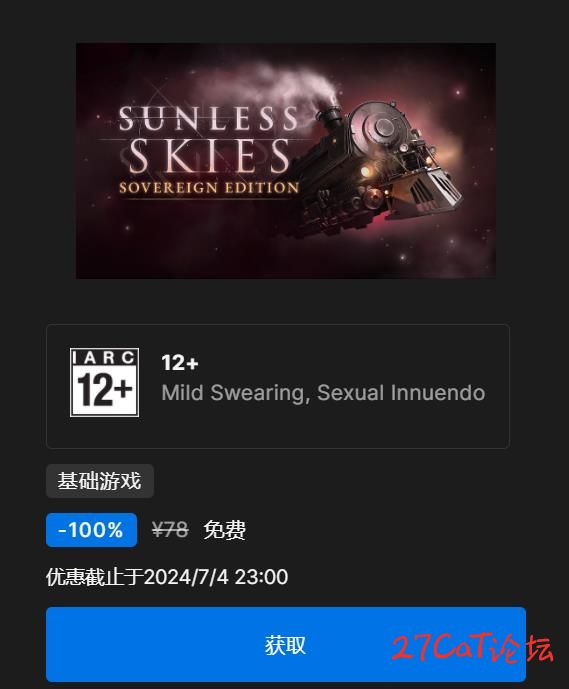Click the SUNLESS SKIES logo text
This screenshot has height=689, width=569.
tap(208, 140)
